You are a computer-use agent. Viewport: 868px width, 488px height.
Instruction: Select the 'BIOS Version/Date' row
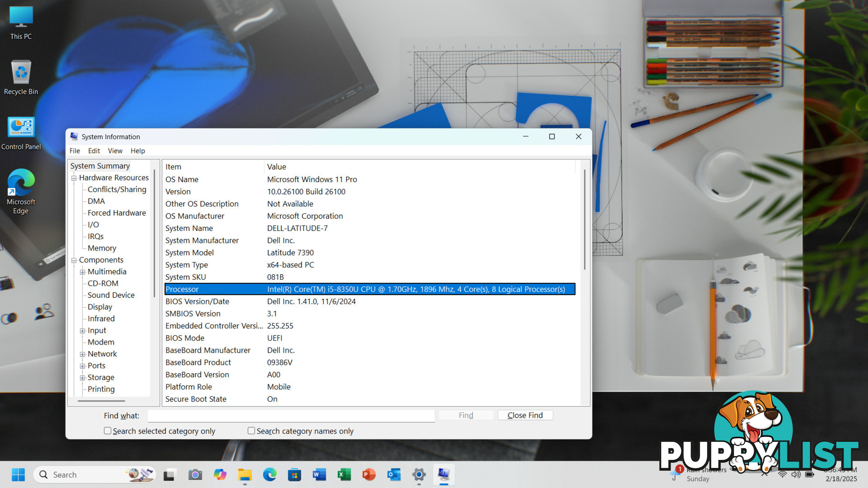(370, 301)
